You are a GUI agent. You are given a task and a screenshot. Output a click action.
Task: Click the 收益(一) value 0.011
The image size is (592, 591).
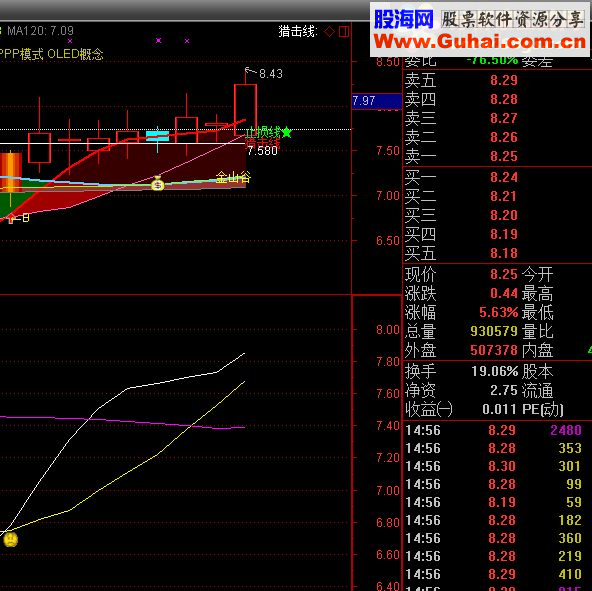pyautogui.click(x=499, y=409)
